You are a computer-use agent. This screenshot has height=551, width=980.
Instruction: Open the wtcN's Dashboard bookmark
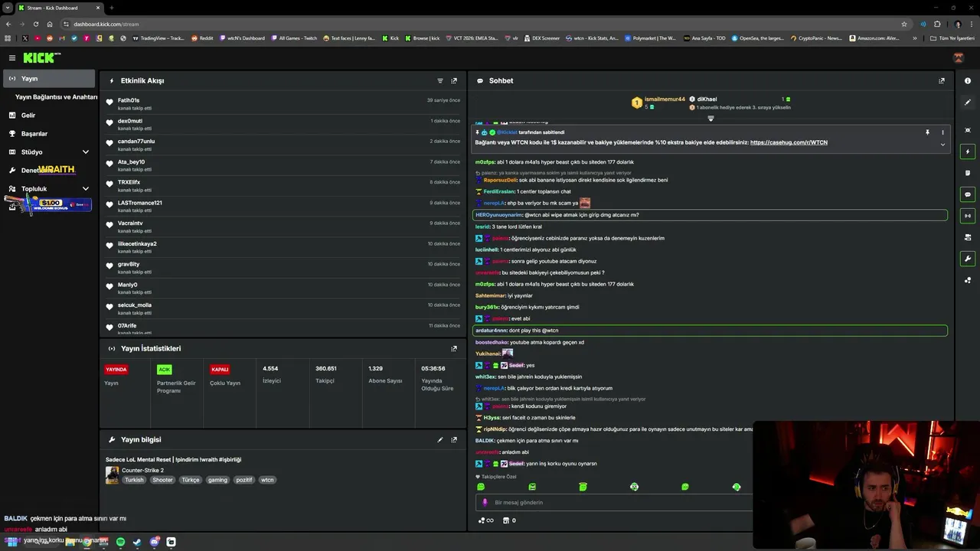tap(241, 38)
